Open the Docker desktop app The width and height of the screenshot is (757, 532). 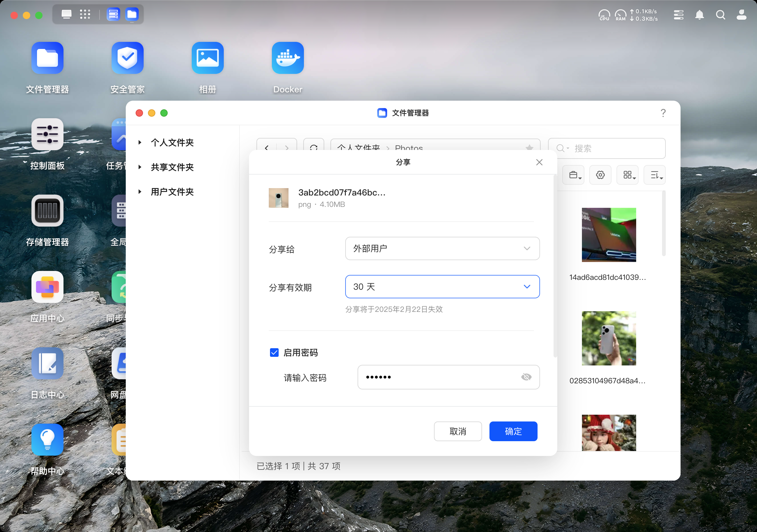(288, 58)
